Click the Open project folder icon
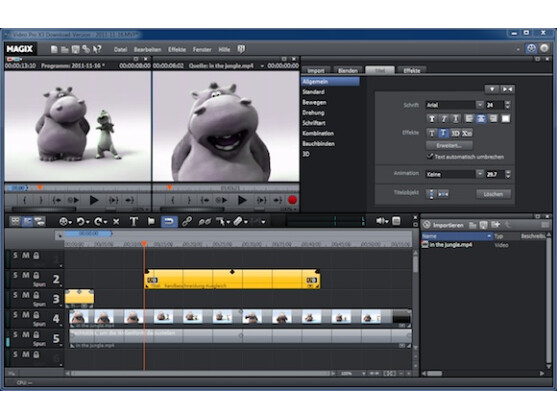The width and height of the screenshot is (557, 418). click(65, 49)
